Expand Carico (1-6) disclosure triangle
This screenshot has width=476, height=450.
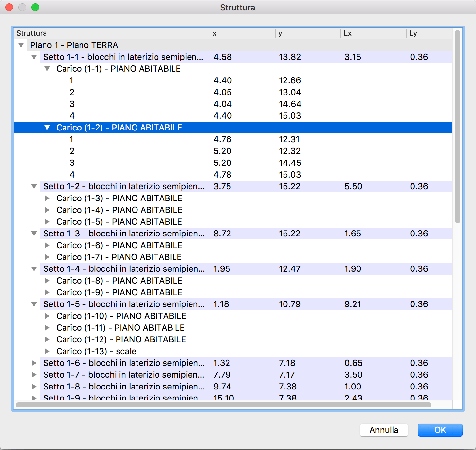pos(47,245)
